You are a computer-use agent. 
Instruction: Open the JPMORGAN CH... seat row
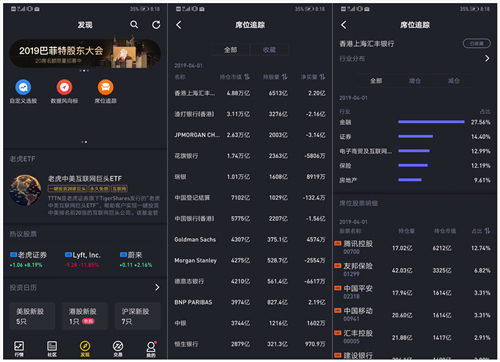click(x=250, y=135)
